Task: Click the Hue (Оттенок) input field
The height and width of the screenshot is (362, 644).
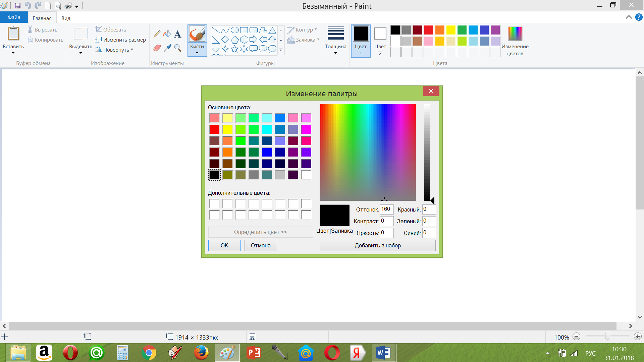Action: 387,209
